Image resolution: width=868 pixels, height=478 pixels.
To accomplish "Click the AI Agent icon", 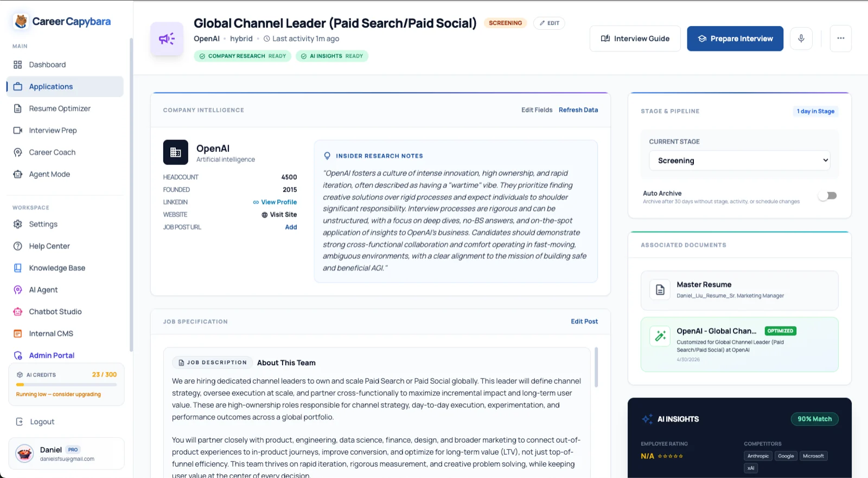I will pos(18,290).
